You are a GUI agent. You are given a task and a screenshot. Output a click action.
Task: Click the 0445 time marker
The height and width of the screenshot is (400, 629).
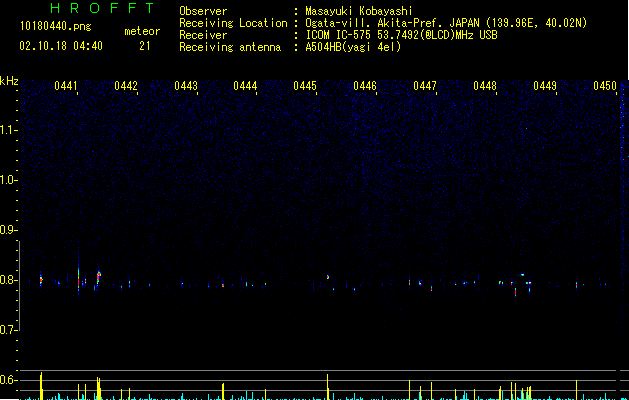[305, 86]
